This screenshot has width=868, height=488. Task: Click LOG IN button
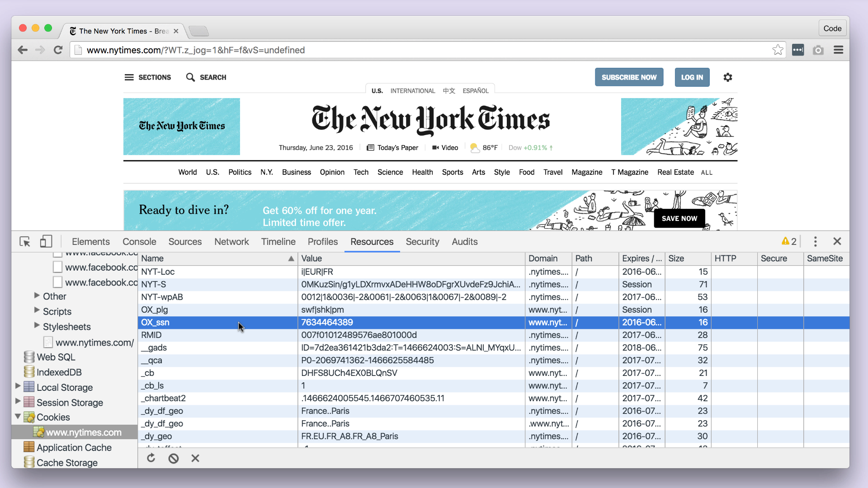tap(692, 77)
